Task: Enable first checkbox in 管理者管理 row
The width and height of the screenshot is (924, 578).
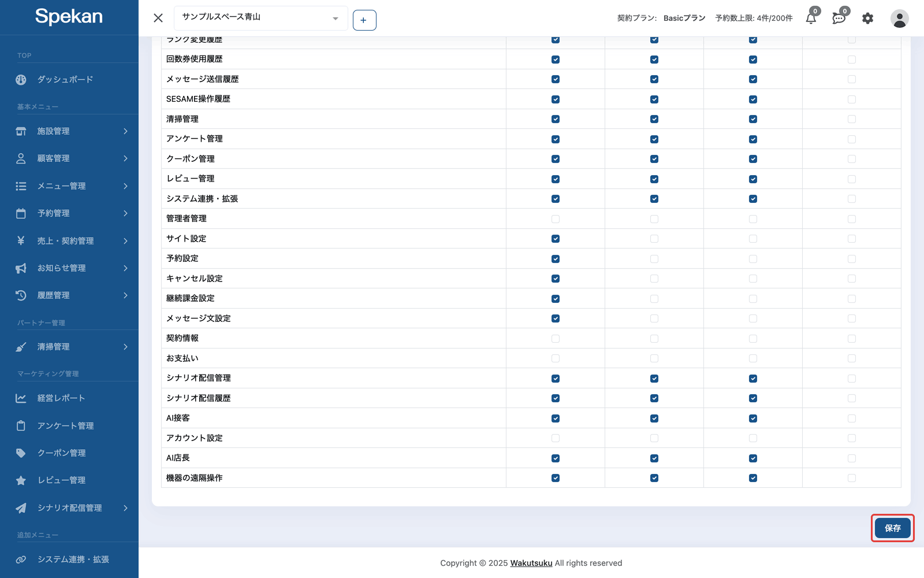Action: coord(556,219)
